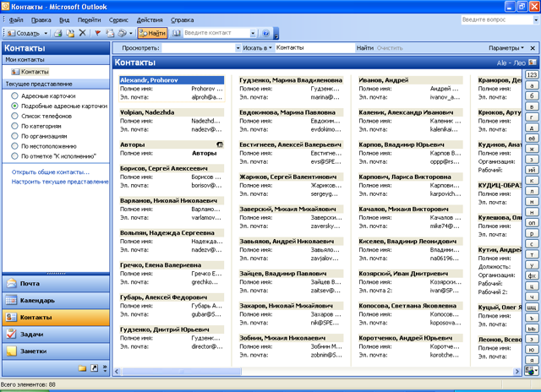Switch to Календарь in navigation pane
Image resolution: width=541 pixels, height=392 pixels.
[56, 301]
